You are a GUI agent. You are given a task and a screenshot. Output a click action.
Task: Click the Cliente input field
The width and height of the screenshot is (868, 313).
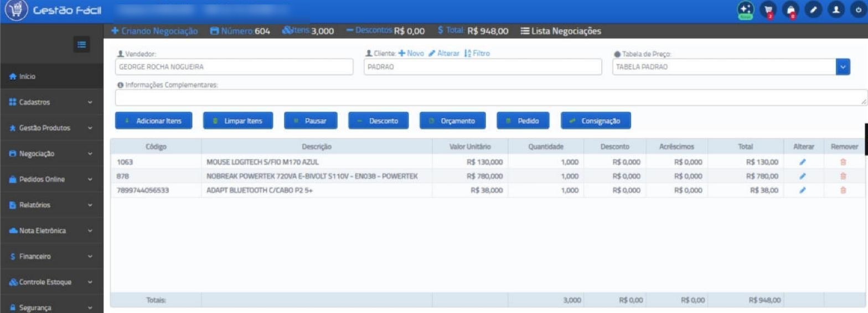(483, 67)
